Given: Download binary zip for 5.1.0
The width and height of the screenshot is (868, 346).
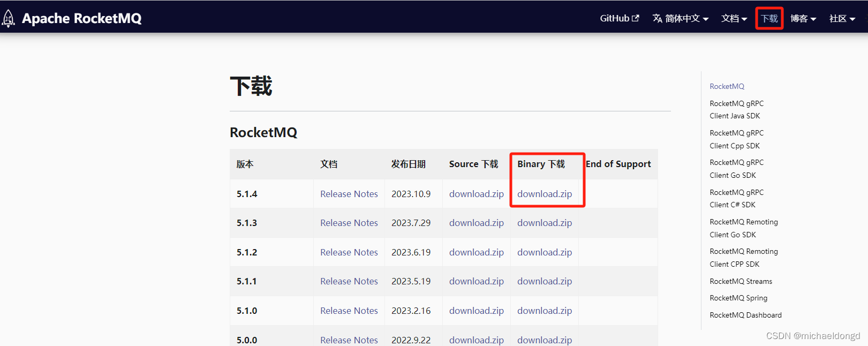Looking at the screenshot, I should pyautogui.click(x=545, y=311).
